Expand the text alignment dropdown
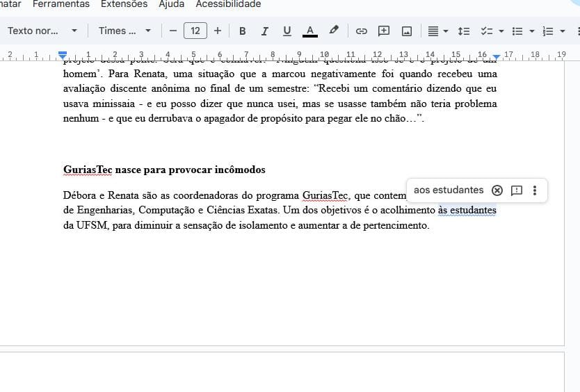This screenshot has height=392, width=580. click(x=446, y=31)
